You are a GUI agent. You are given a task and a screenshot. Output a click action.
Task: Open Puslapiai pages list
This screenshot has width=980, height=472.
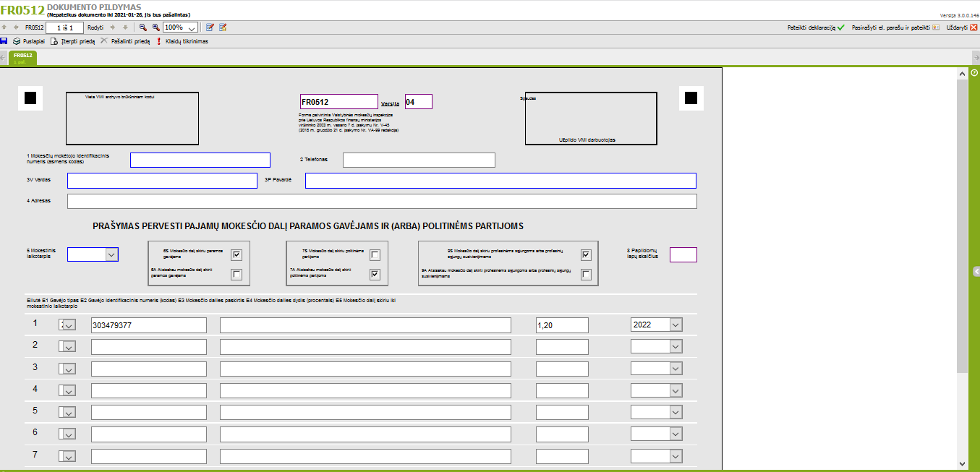point(29,42)
